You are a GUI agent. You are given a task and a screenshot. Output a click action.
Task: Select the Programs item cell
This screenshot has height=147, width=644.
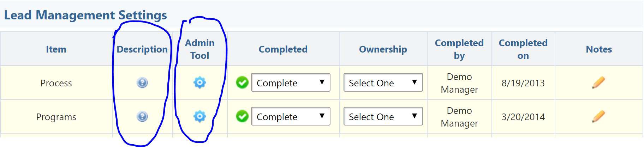tap(56, 117)
